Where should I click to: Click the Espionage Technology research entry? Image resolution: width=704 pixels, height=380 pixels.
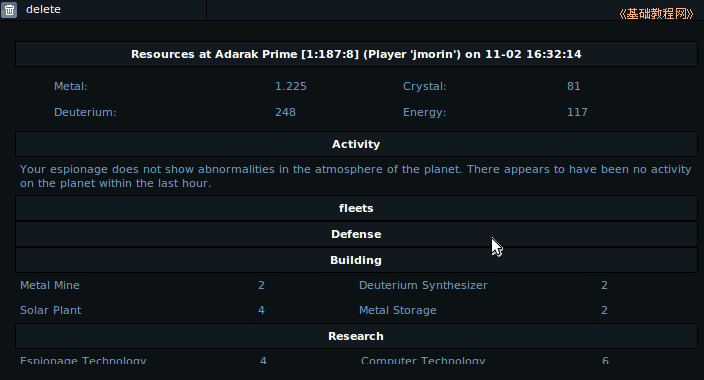(x=83, y=360)
